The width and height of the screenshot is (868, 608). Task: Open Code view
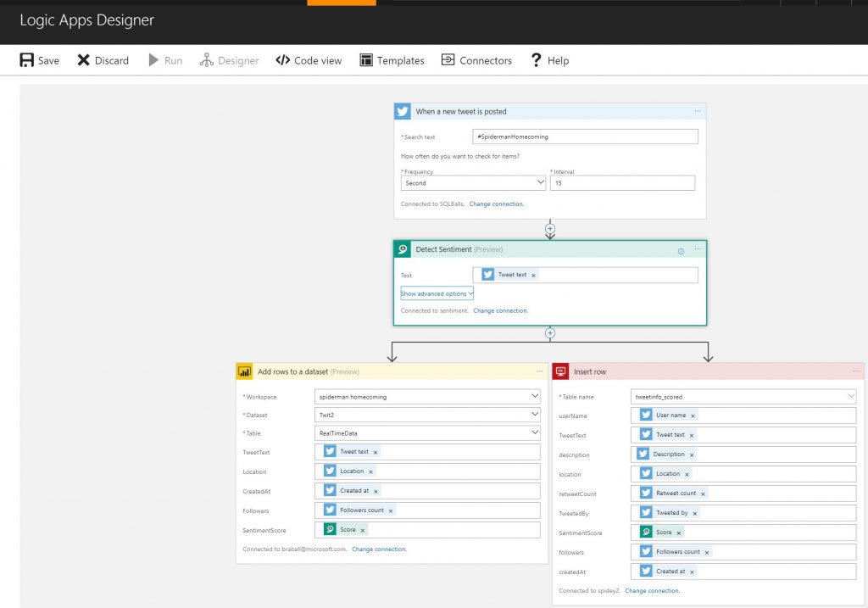pos(309,60)
